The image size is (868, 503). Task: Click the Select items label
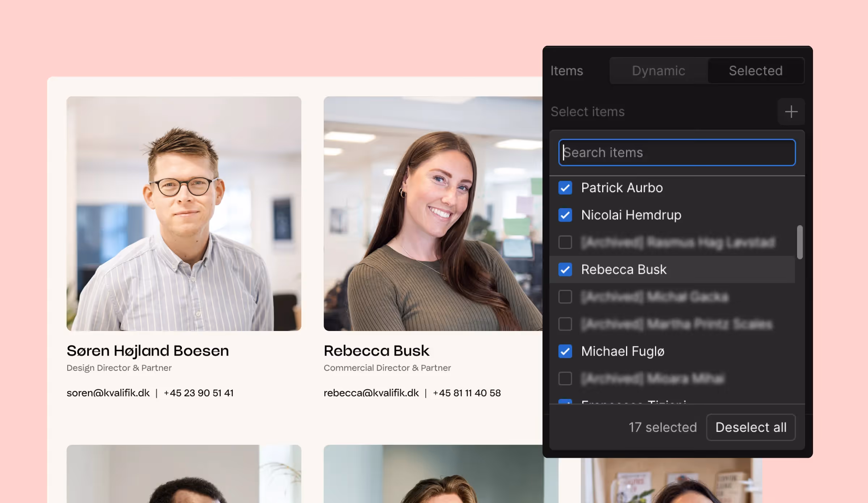(x=588, y=112)
